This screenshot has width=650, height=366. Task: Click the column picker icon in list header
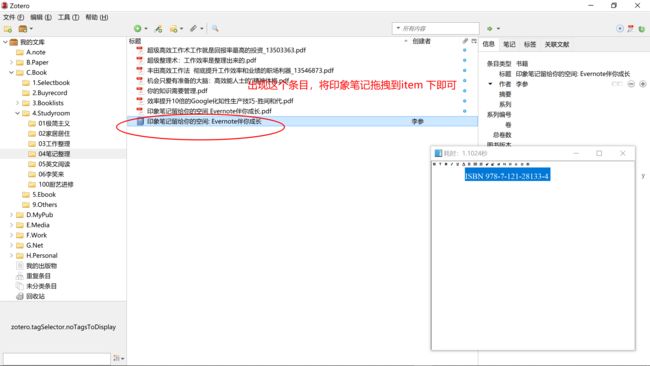(x=474, y=41)
